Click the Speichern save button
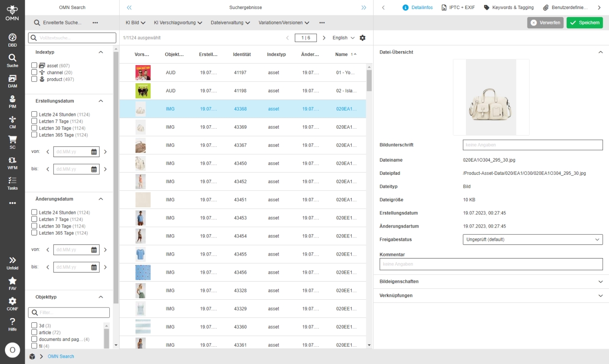This screenshot has height=364, width=609. [585, 23]
